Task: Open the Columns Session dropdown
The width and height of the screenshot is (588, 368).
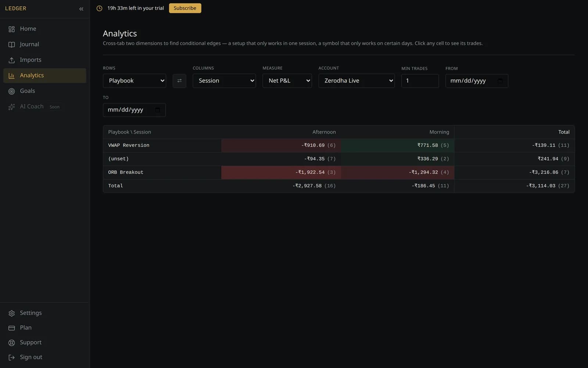Action: pyautogui.click(x=224, y=81)
